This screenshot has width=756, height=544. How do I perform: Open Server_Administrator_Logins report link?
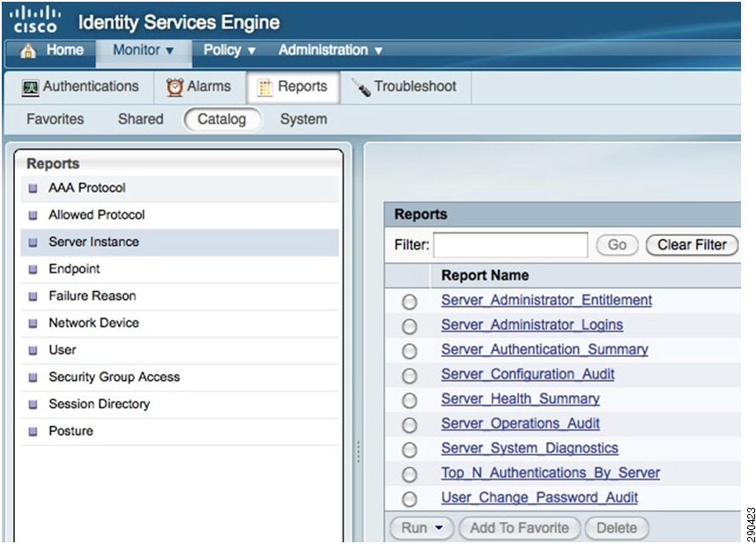[532, 325]
